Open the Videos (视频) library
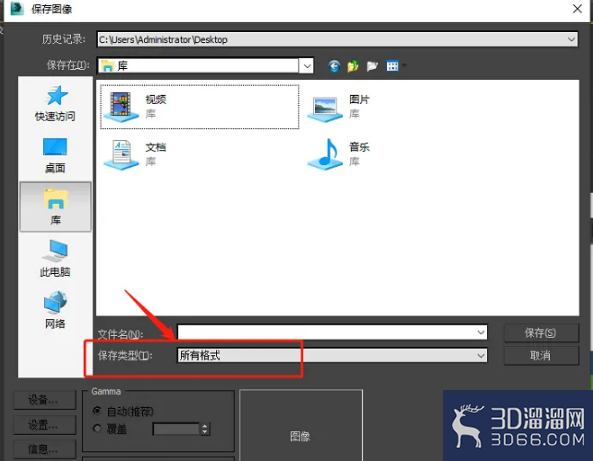Screen dimensions: 593x461 click(x=200, y=107)
